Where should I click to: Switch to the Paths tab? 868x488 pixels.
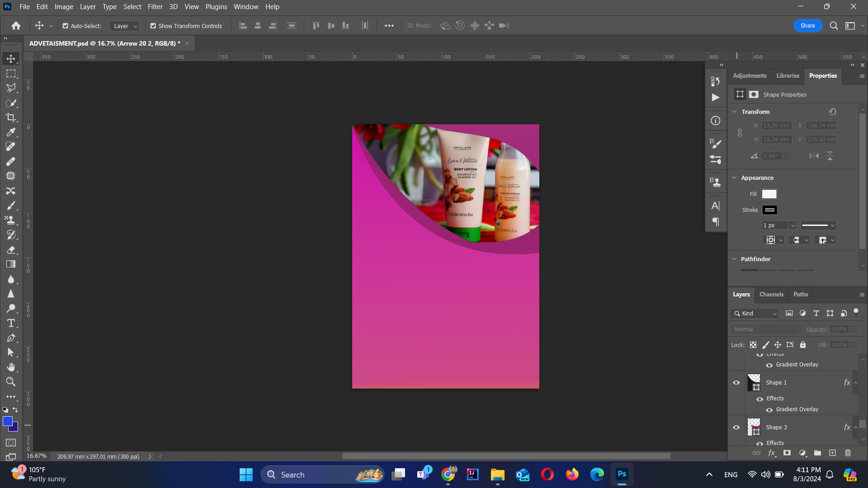(x=800, y=295)
